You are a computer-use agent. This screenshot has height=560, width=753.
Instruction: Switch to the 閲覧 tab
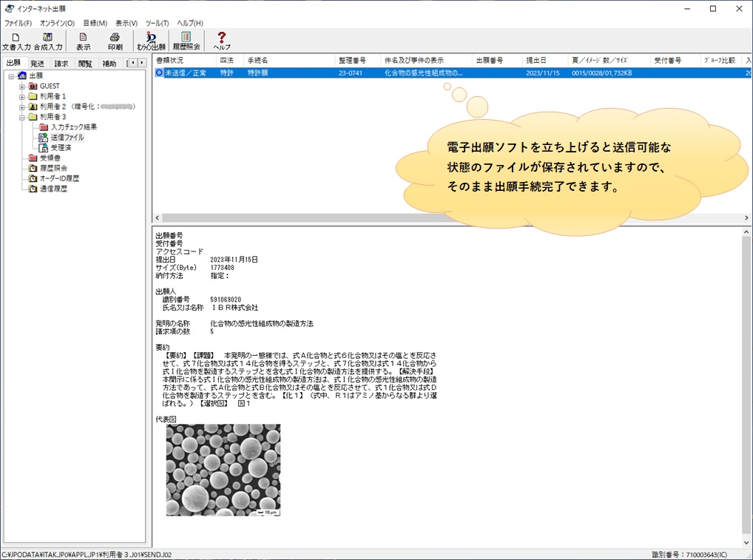85,64
